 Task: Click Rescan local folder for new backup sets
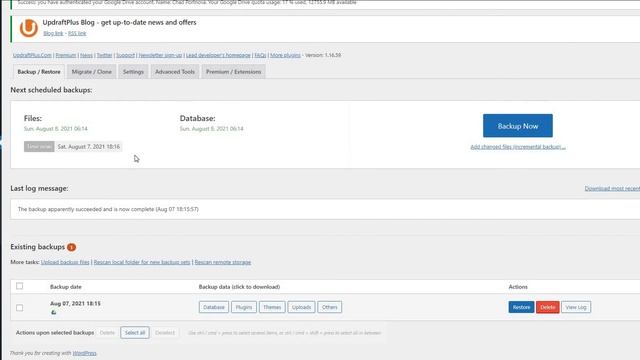142,262
